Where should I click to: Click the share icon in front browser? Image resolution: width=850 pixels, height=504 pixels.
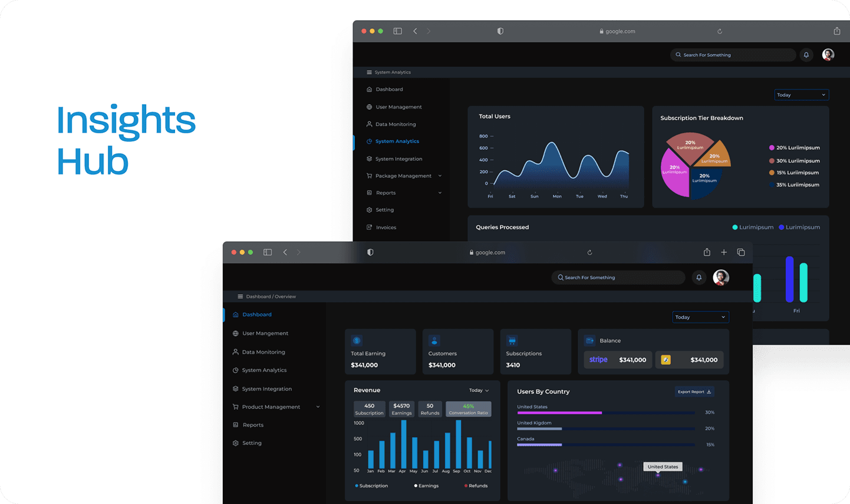point(707,252)
